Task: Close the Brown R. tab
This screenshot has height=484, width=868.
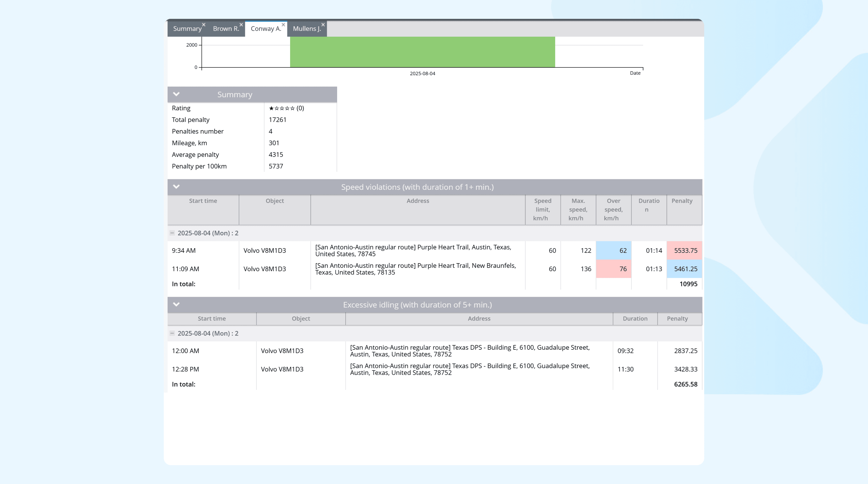Action: point(241,25)
